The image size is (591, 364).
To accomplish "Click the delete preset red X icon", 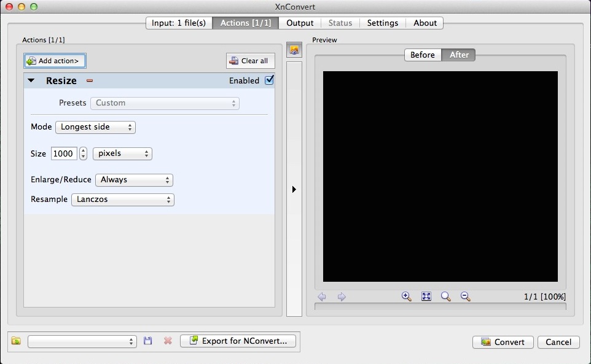I will click(x=168, y=341).
